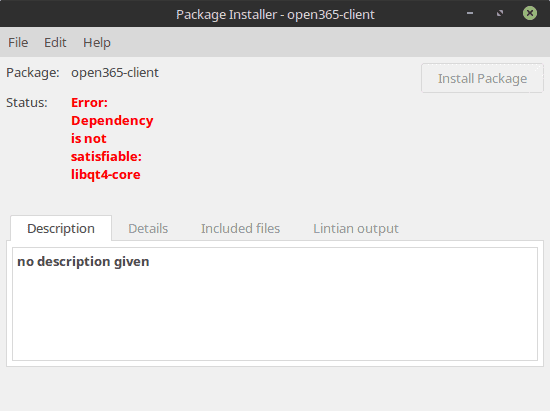Click the blank area of the menu bar
The width and height of the screenshot is (550, 411).
(330, 42)
